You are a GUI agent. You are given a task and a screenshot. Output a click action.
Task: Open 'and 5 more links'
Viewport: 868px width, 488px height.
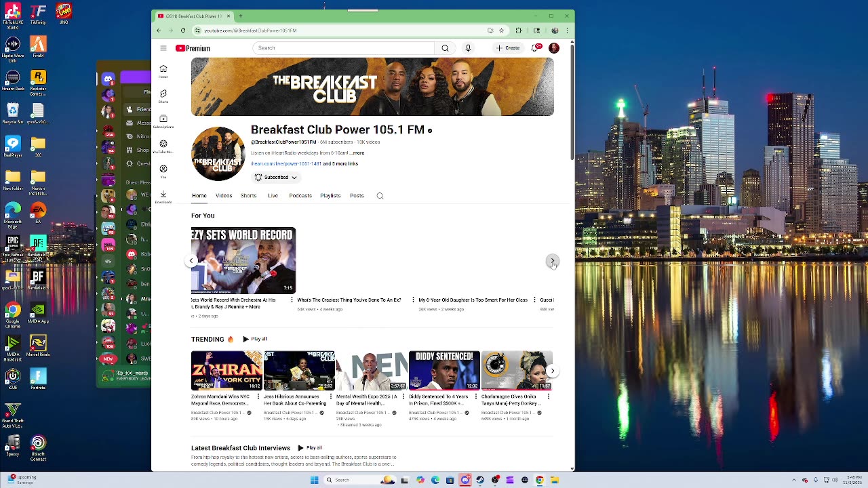(340, 164)
